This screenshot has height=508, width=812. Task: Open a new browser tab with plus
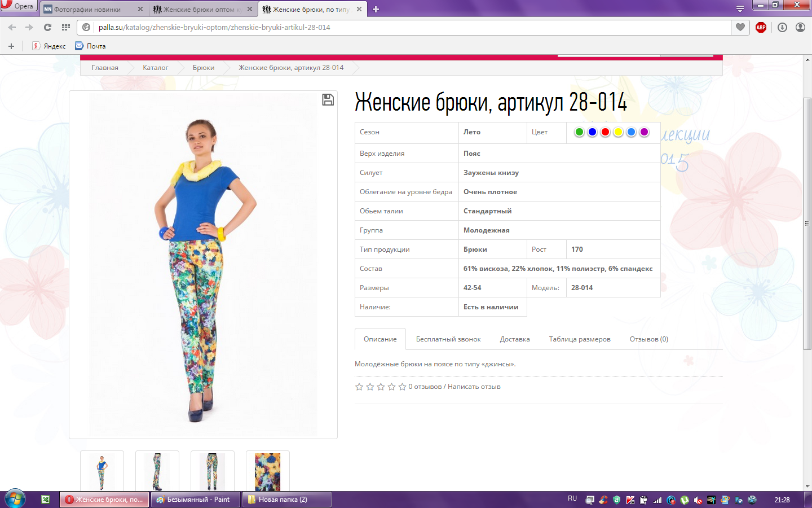point(376,9)
